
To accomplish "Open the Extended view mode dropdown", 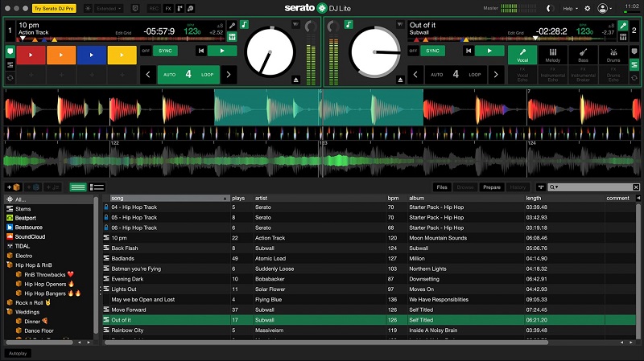I will click(109, 8).
